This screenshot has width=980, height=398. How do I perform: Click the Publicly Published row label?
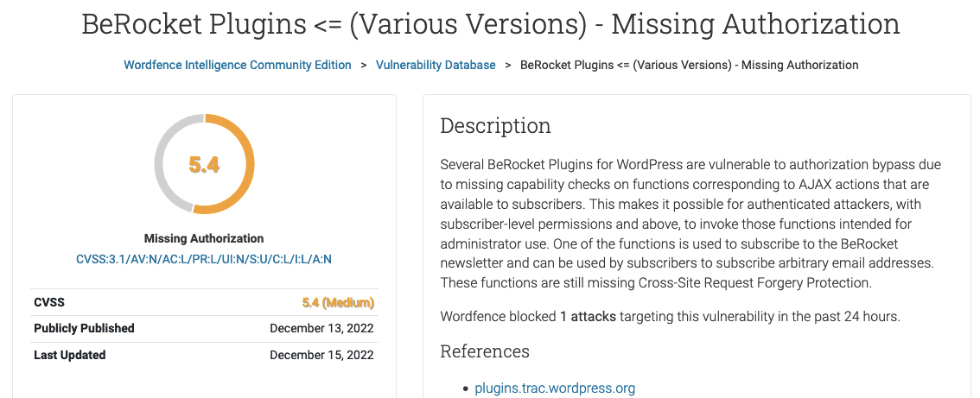(84, 328)
